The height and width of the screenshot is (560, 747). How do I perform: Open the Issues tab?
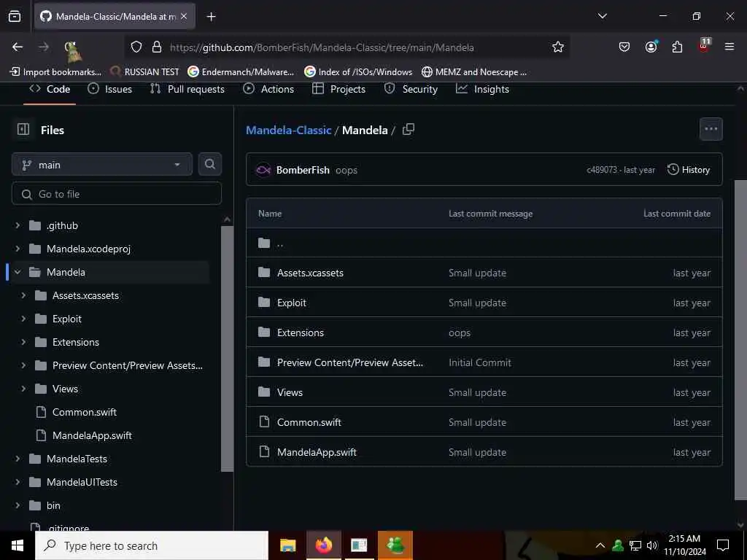pos(110,89)
